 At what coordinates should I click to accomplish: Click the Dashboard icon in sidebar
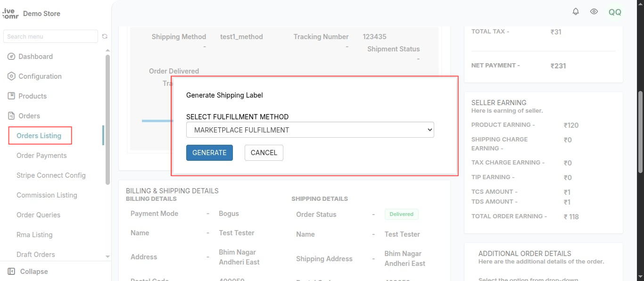pos(11,57)
